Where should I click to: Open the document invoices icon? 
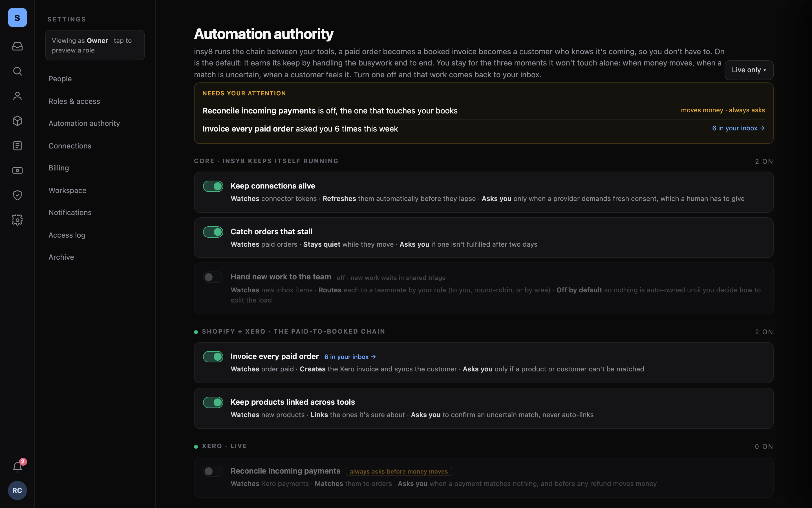[x=17, y=146]
